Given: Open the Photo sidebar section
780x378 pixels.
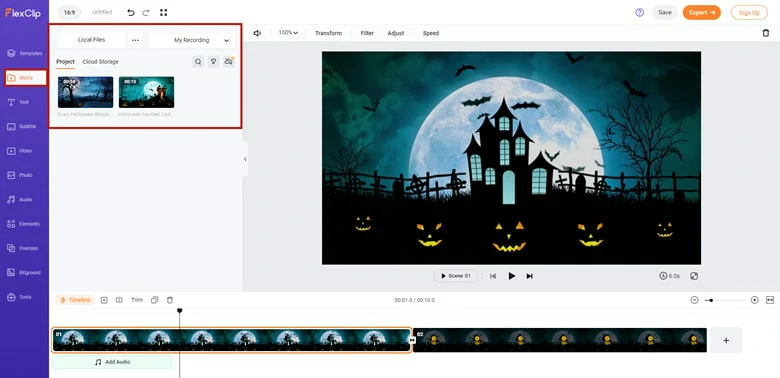Looking at the screenshot, I should click(20, 175).
